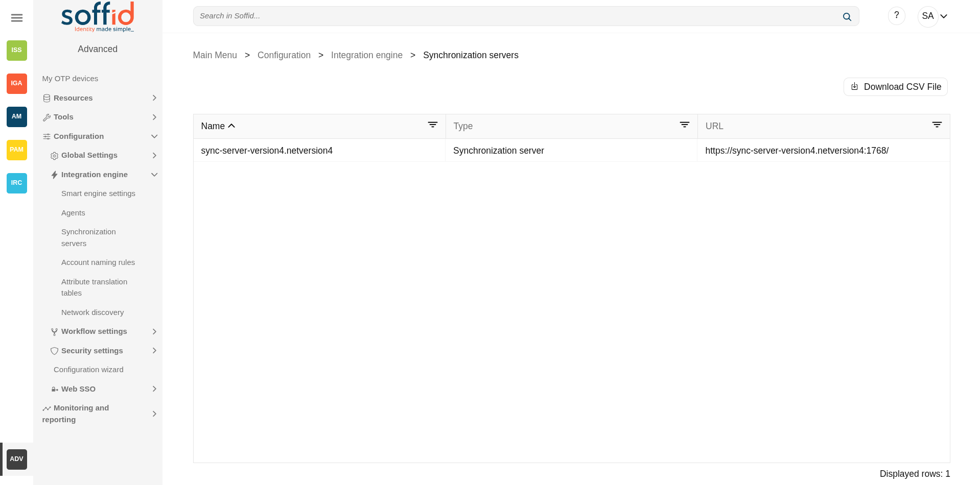Click the Synchronization server type cell
Image resolution: width=980 pixels, height=485 pixels.
[x=499, y=151]
